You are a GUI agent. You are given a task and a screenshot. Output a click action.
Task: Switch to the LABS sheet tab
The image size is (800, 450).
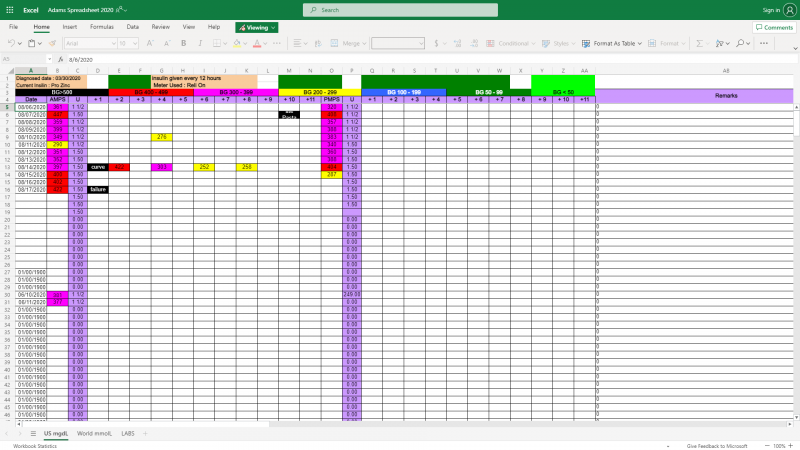(x=128, y=433)
